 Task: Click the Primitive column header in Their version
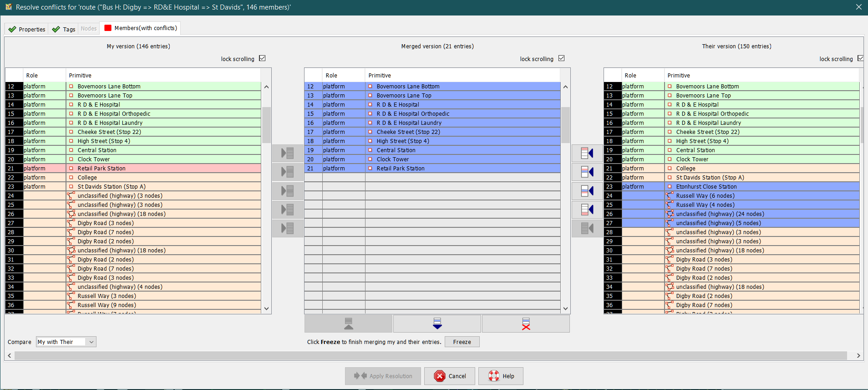pyautogui.click(x=762, y=75)
